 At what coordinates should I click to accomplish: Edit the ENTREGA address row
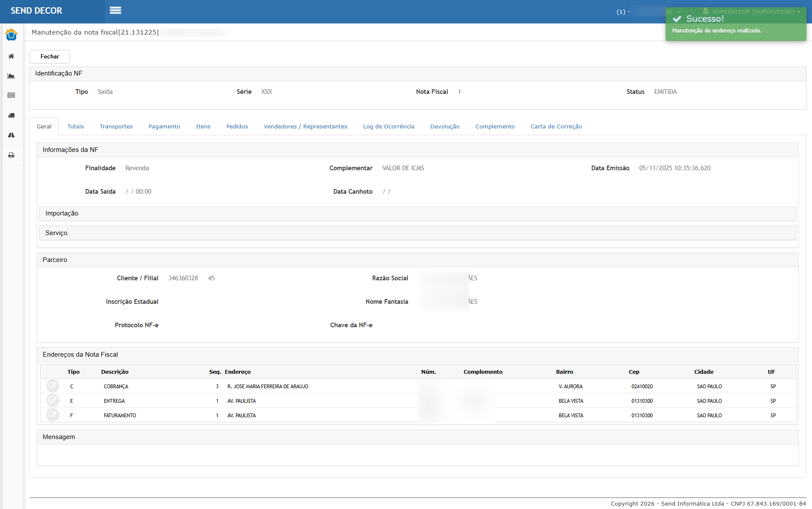53,401
